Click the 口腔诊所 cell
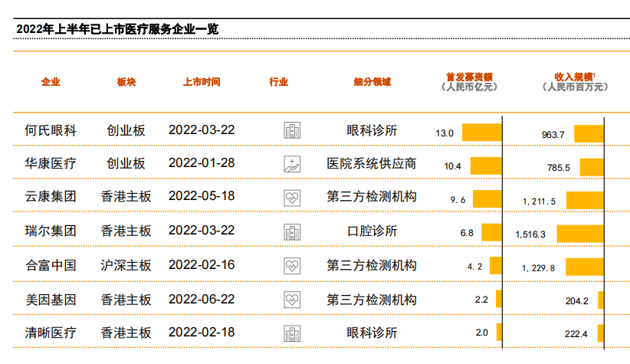This screenshot has height=364, width=630. (x=372, y=231)
